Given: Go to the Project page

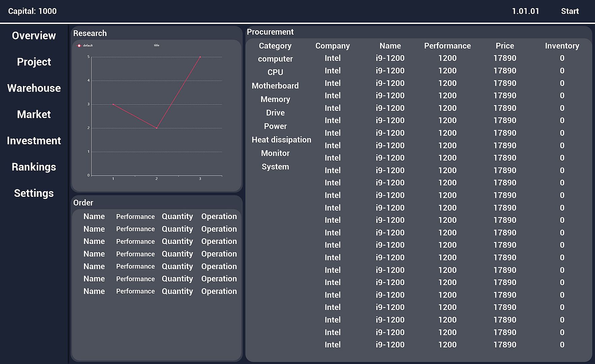Looking at the screenshot, I should pos(34,62).
